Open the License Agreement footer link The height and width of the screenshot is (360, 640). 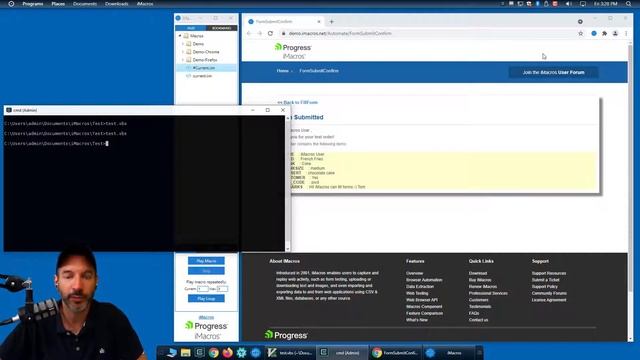[x=549, y=300]
